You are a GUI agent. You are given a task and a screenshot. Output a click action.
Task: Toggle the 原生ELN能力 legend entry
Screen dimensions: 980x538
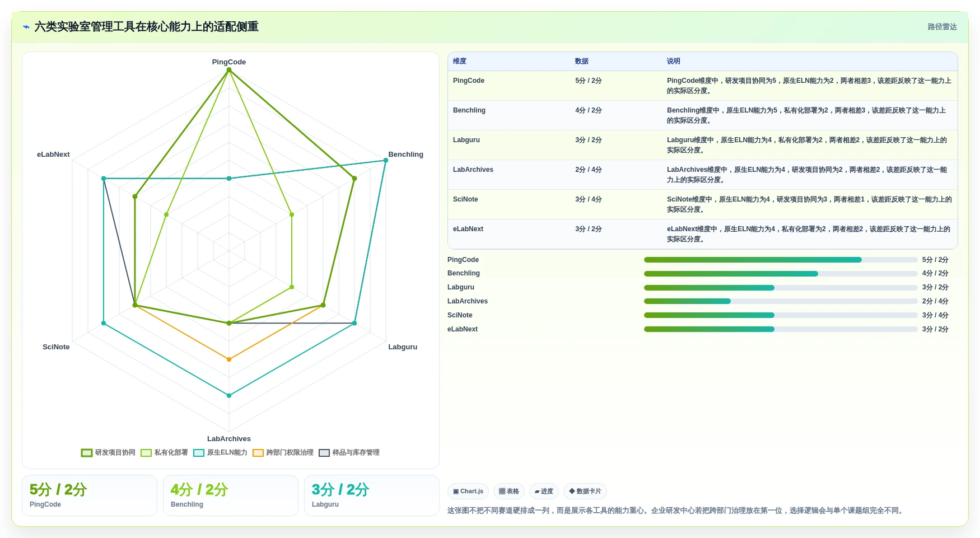pos(221,452)
